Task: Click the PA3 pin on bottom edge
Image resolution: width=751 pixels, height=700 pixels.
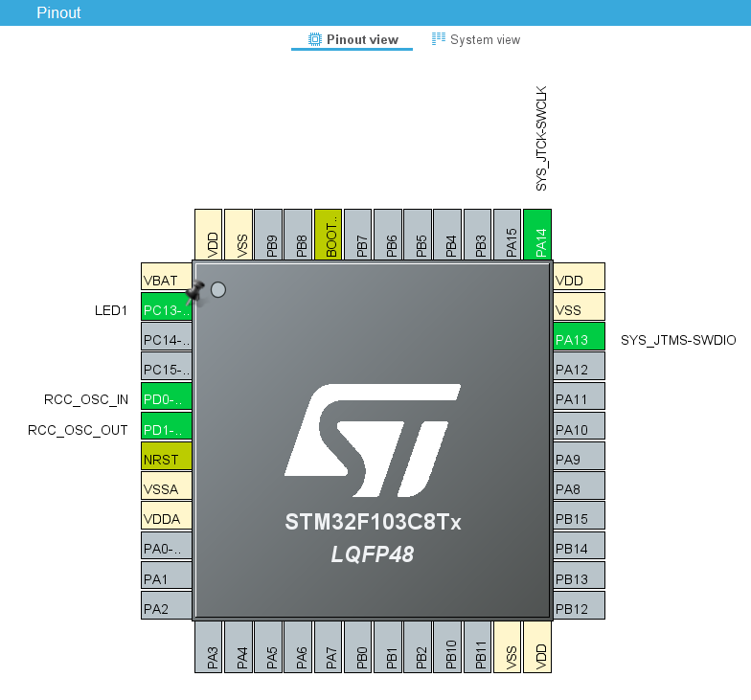Action: pos(209,647)
